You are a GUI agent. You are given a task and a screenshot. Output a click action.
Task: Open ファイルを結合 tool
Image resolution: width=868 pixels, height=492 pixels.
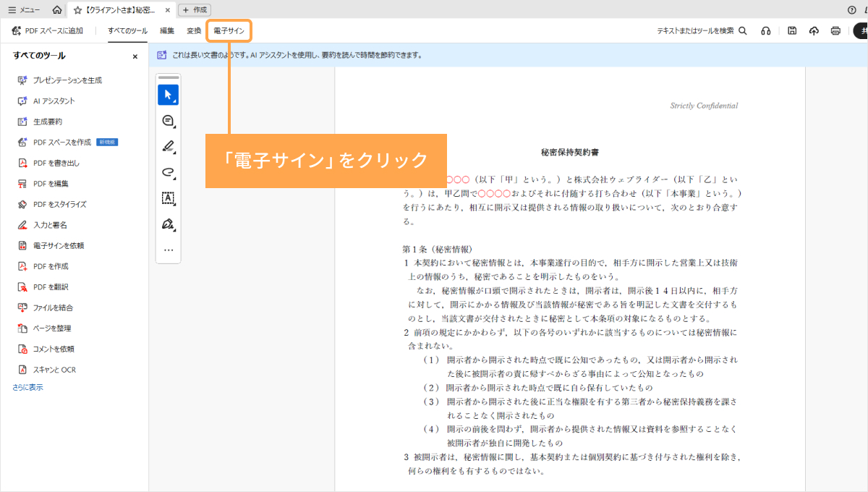point(46,307)
